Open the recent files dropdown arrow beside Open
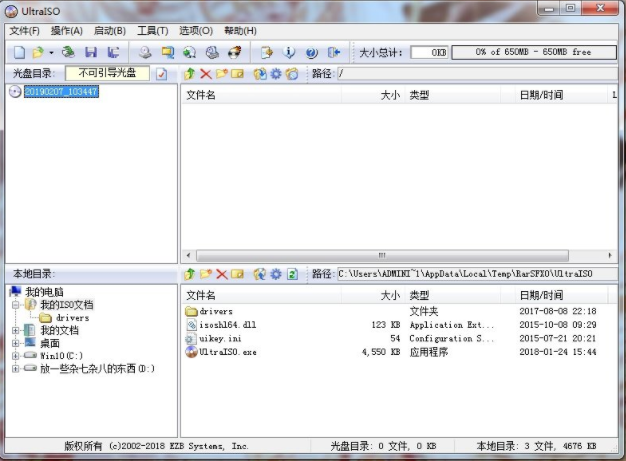The height and width of the screenshot is (461, 626). click(51, 53)
